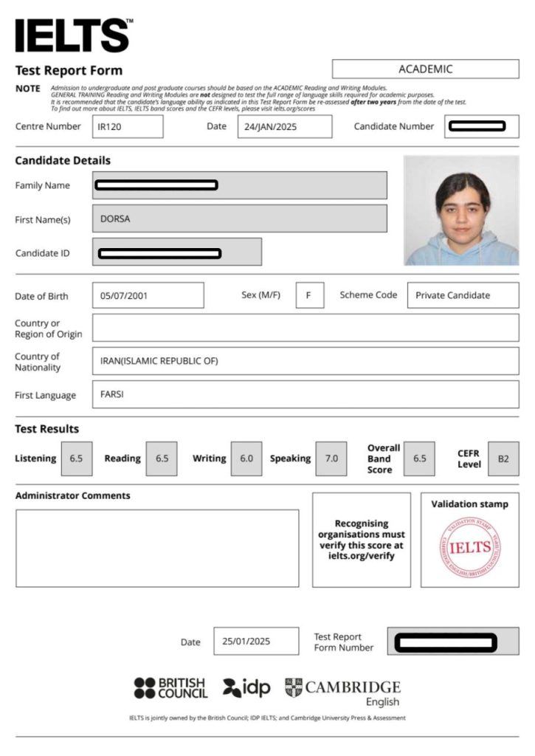535x756 pixels.
Task: Click the Scheme Code Private Candidate field
Action: coord(463,295)
